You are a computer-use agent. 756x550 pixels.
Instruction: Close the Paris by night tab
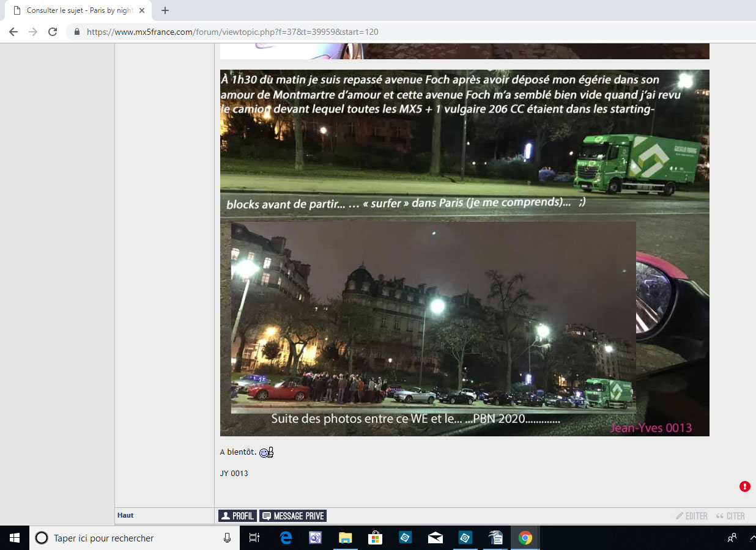tap(142, 10)
